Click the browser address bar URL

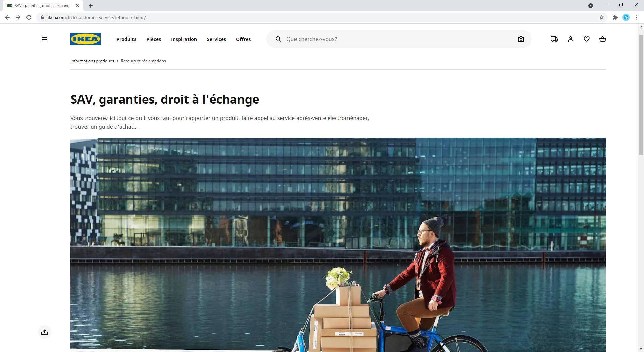pos(97,17)
